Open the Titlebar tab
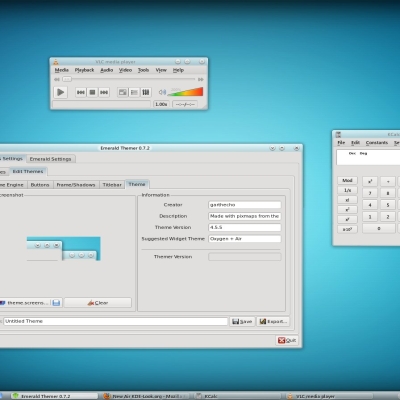 coord(112,185)
